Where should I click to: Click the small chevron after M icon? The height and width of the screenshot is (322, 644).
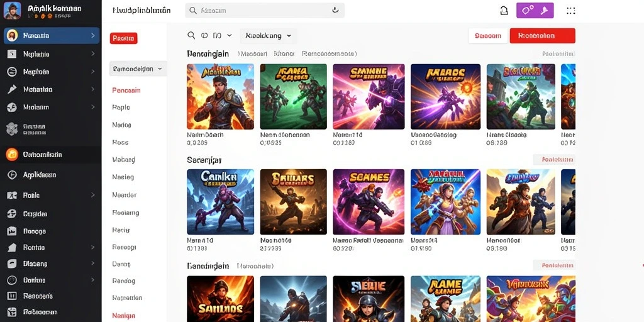(229, 36)
